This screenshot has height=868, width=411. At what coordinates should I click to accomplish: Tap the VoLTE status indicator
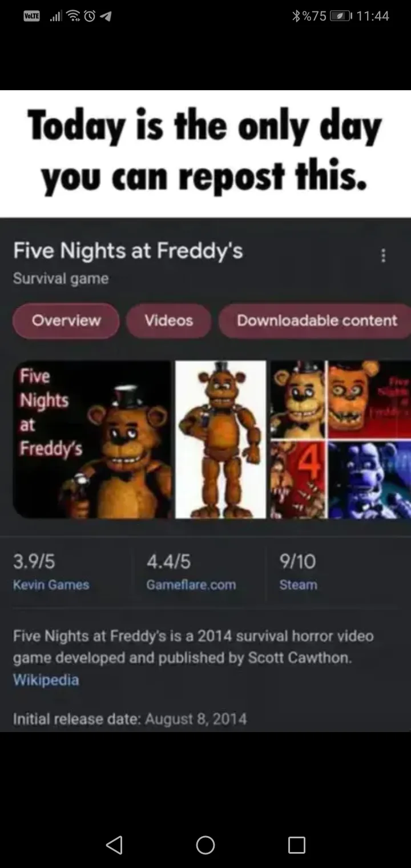pos(32,16)
